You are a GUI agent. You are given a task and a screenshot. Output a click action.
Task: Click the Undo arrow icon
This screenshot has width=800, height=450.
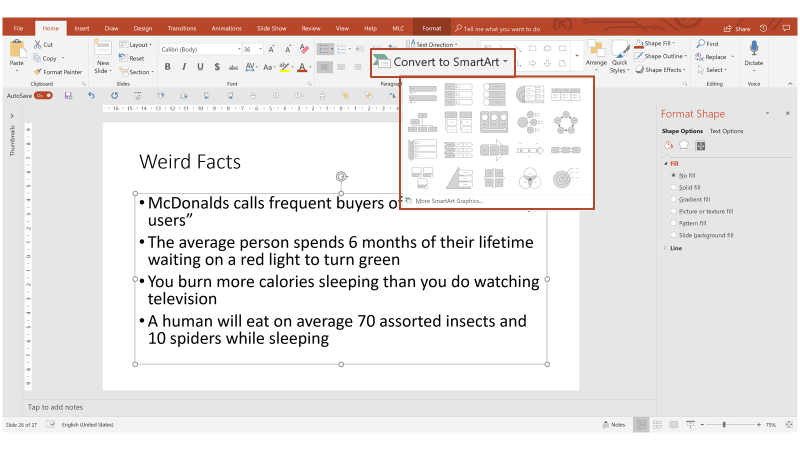(x=91, y=95)
